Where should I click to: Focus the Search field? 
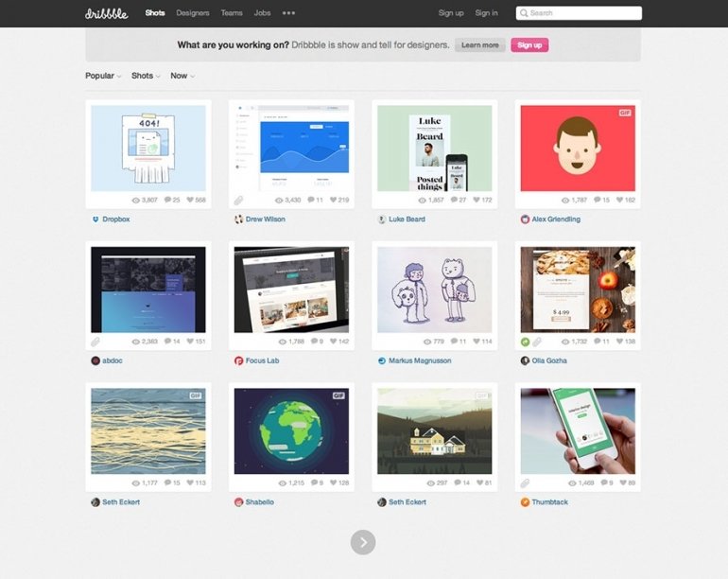point(579,13)
